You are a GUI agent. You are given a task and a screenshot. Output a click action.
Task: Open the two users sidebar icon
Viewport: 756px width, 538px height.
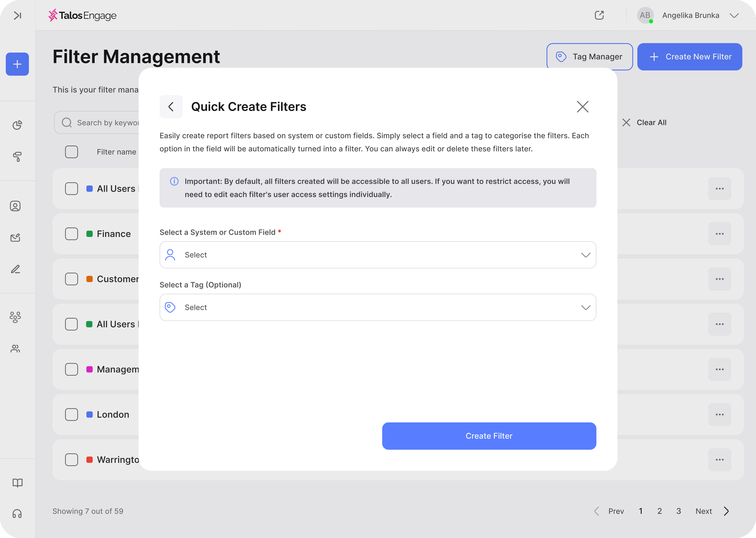coord(15,349)
